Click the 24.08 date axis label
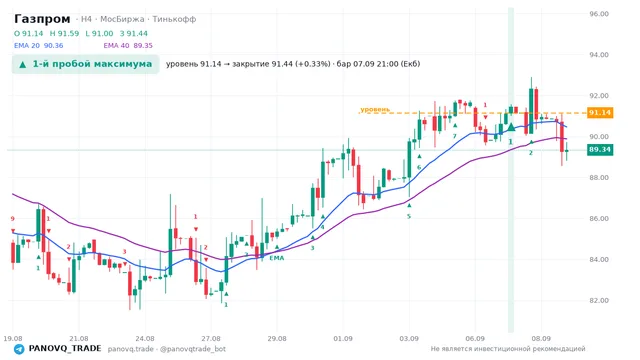The image size is (640, 360). point(145,339)
